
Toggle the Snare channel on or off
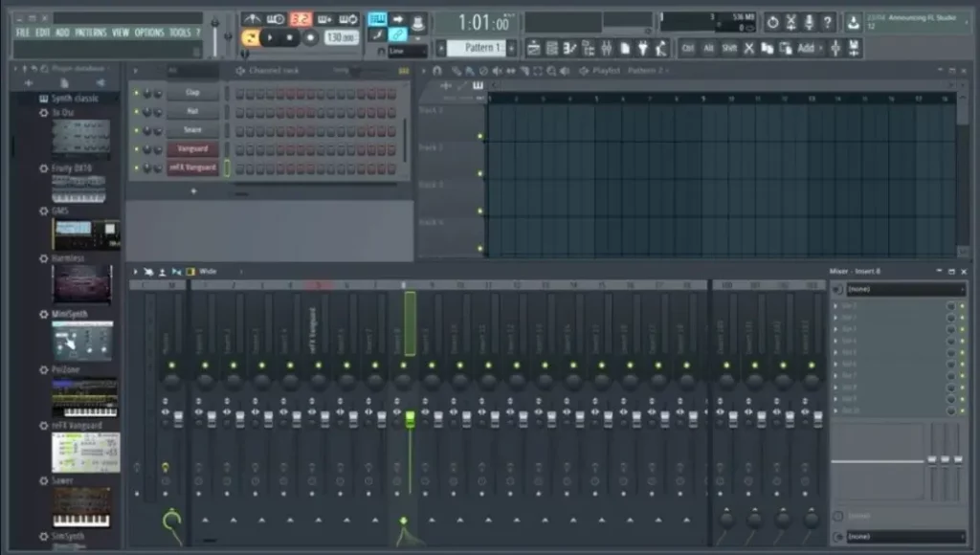pos(137,129)
